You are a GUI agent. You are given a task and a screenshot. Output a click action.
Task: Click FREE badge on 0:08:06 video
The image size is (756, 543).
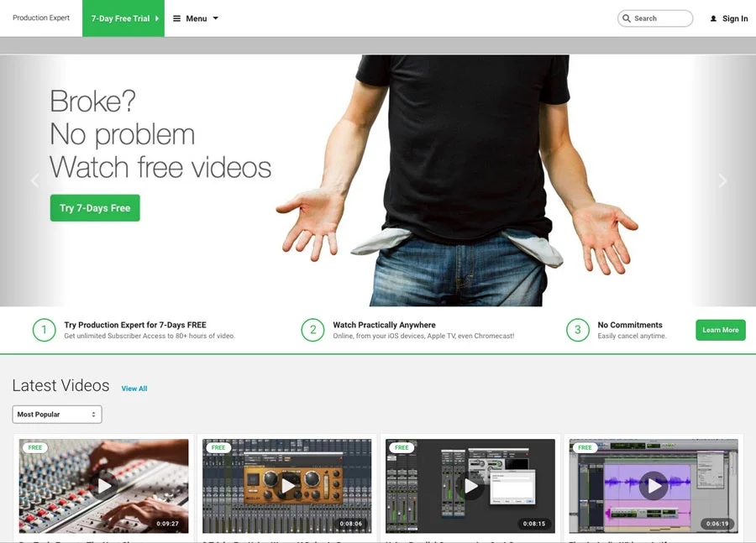(x=218, y=447)
